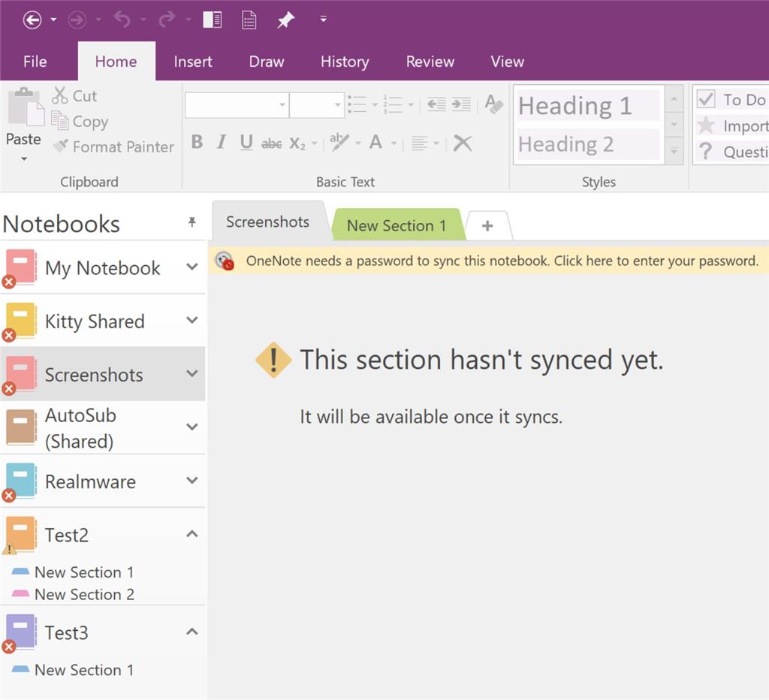Click the Full Page View icon

(249, 20)
